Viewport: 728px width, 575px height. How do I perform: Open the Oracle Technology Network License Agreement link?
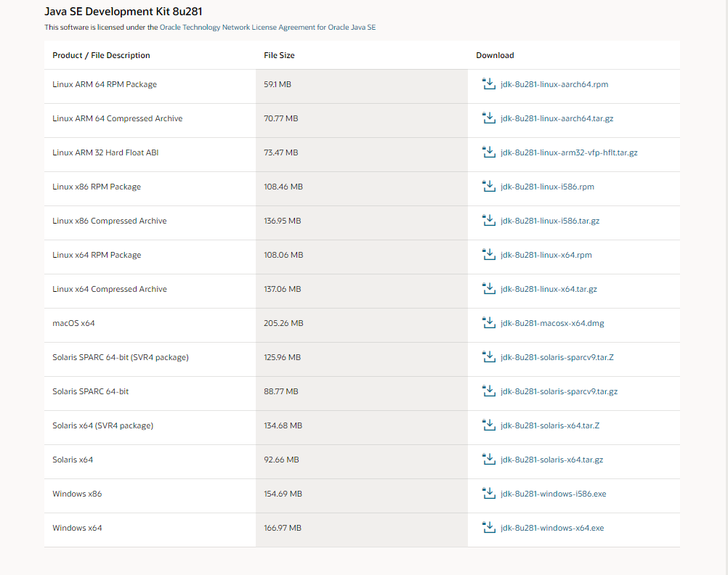tap(267, 28)
